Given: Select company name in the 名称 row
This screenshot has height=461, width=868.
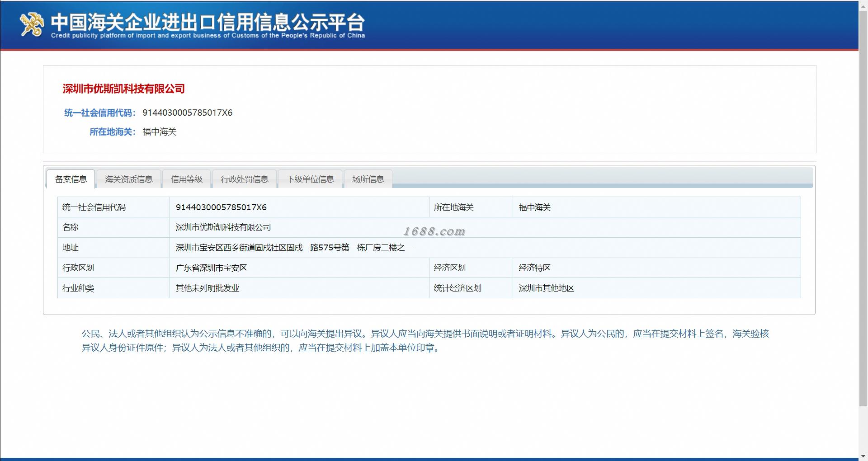Looking at the screenshot, I should (x=223, y=227).
